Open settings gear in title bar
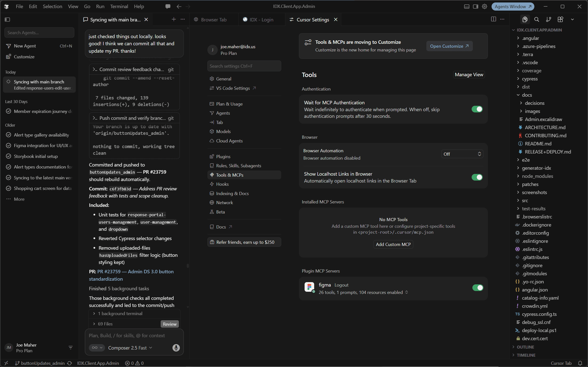Screen dimensions: 588x367 click(x=484, y=6)
